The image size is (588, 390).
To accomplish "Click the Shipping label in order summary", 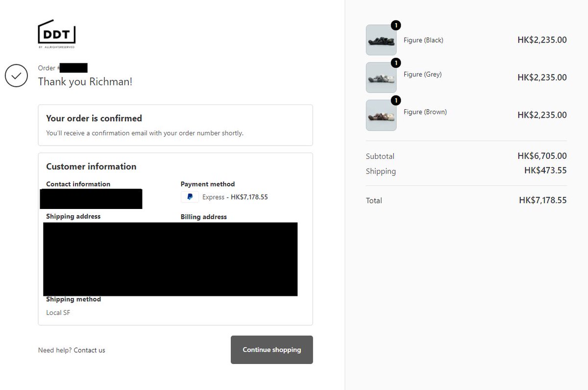I will coord(381,171).
